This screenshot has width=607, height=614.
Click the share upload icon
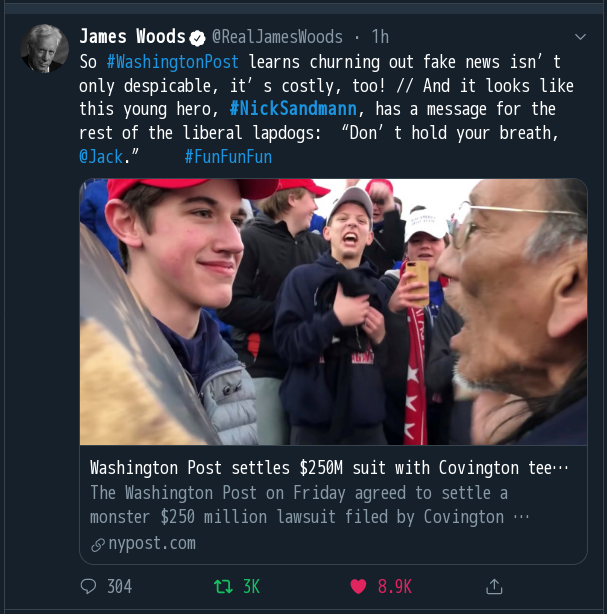click(x=493, y=587)
